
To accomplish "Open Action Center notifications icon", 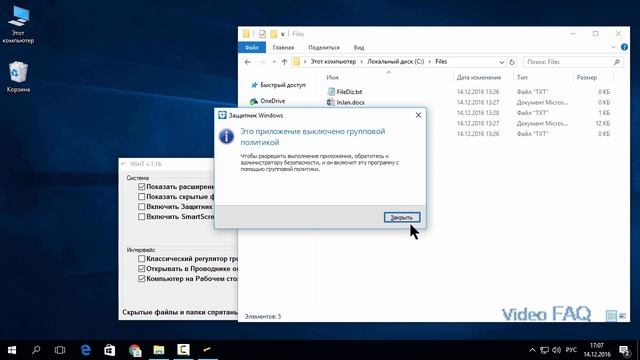I will click(624, 350).
